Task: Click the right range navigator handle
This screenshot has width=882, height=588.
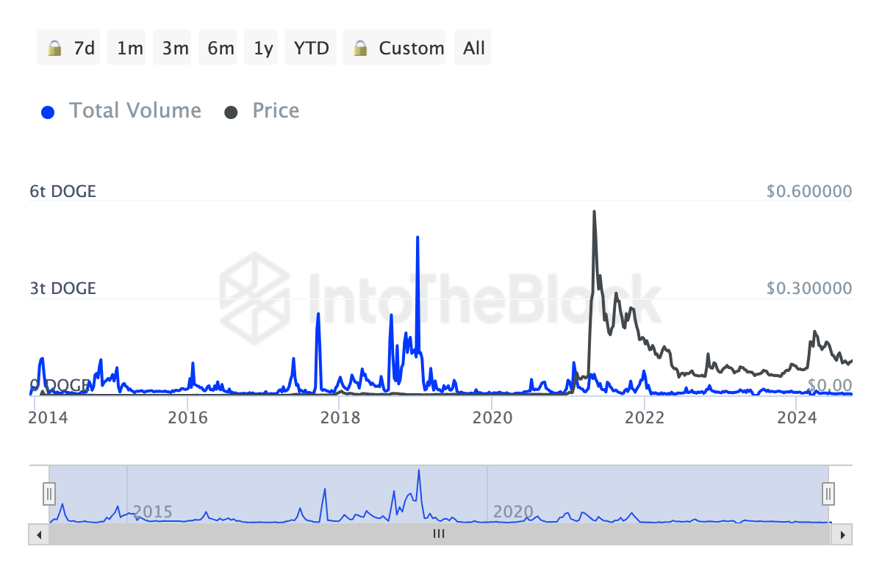Action: [x=828, y=492]
